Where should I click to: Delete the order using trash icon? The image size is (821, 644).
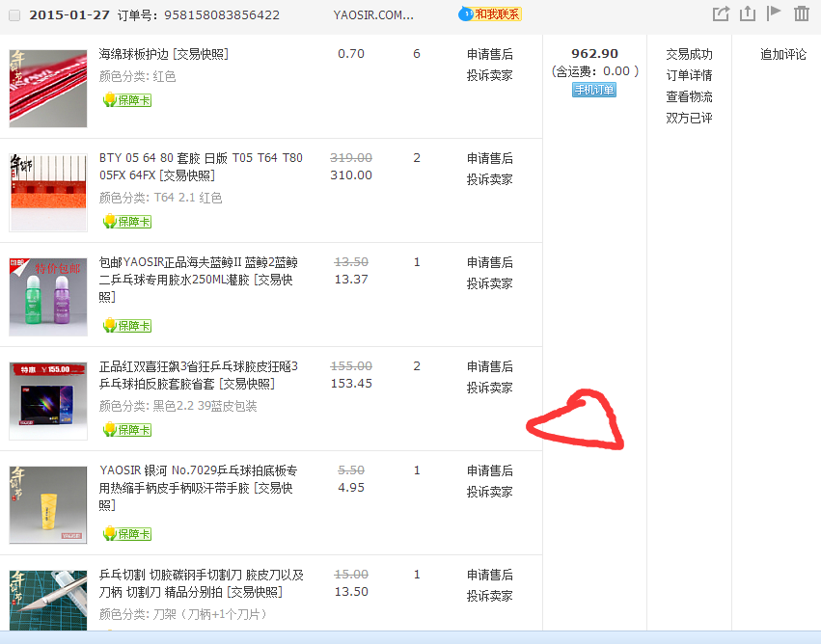click(801, 13)
